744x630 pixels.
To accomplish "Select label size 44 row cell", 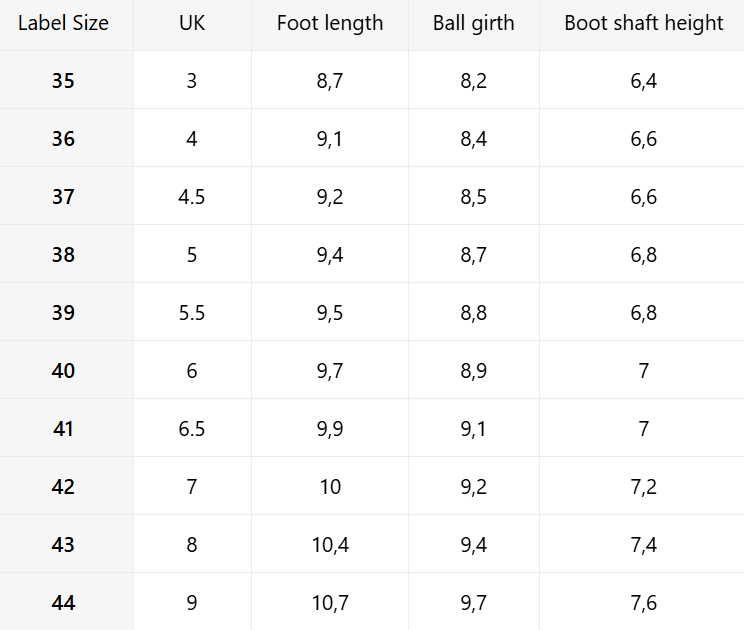I will (x=63, y=603).
